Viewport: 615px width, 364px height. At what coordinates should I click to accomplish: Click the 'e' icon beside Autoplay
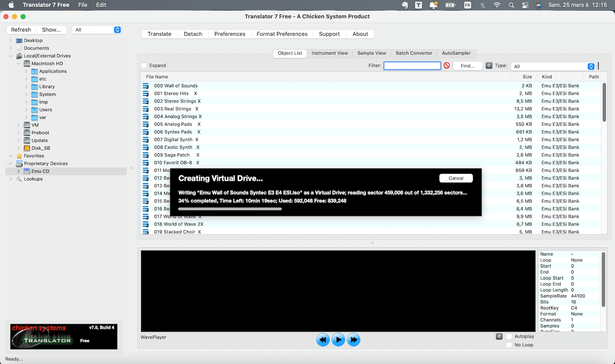(x=499, y=336)
